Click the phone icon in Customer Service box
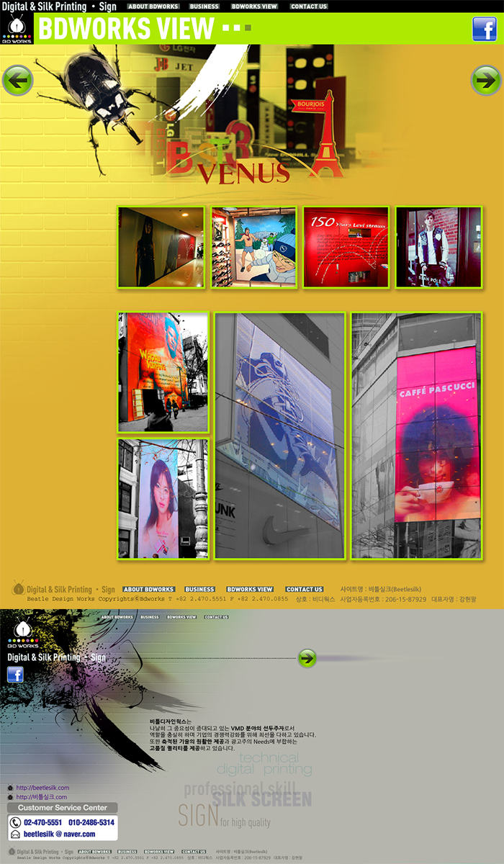This screenshot has width=504, height=864. point(15,822)
